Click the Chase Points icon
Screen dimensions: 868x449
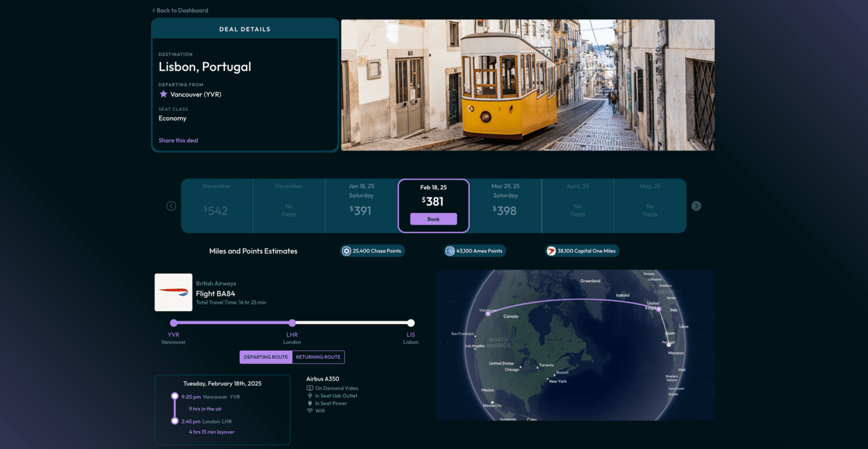(347, 251)
